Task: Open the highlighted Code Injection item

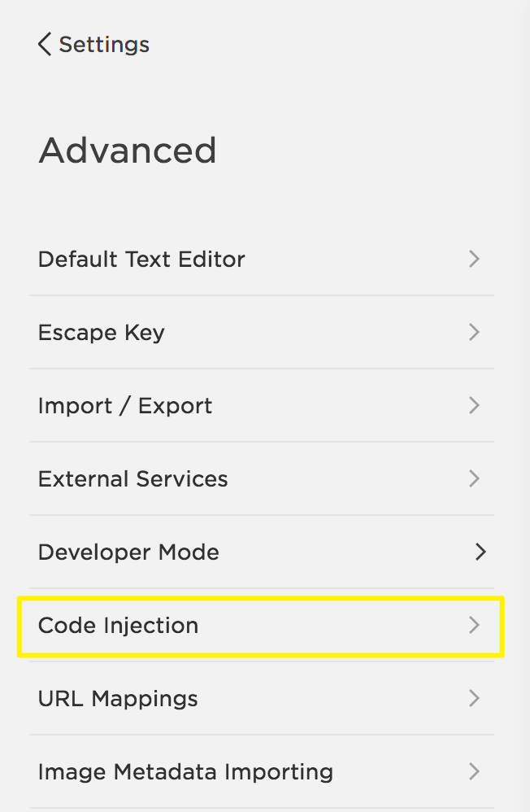Action: coord(118,626)
